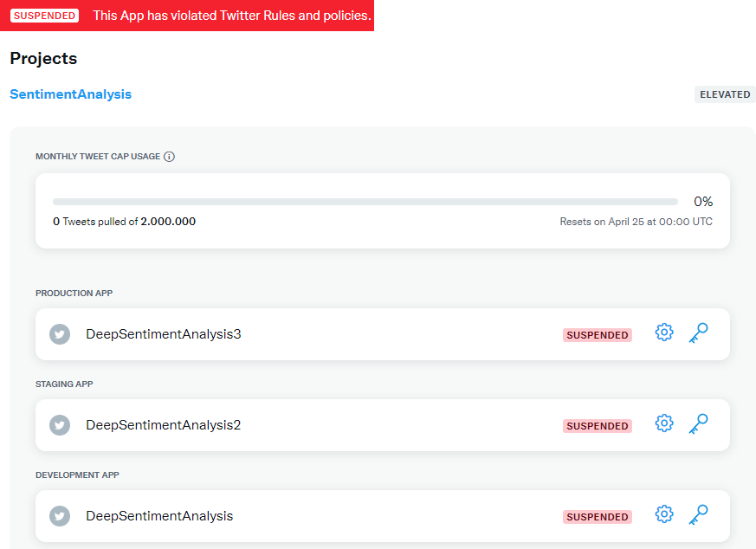Open settings gear for DeepSentimentAnalysis3

664,333
